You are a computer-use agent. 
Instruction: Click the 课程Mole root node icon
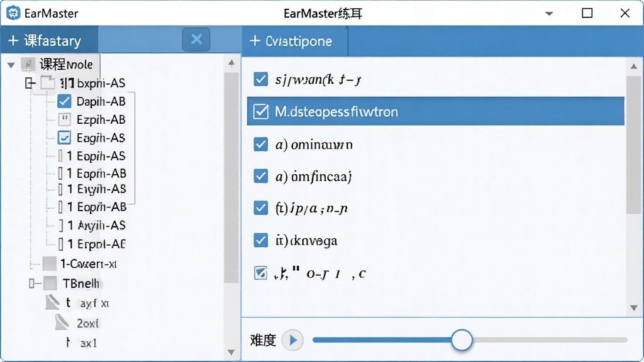point(28,65)
